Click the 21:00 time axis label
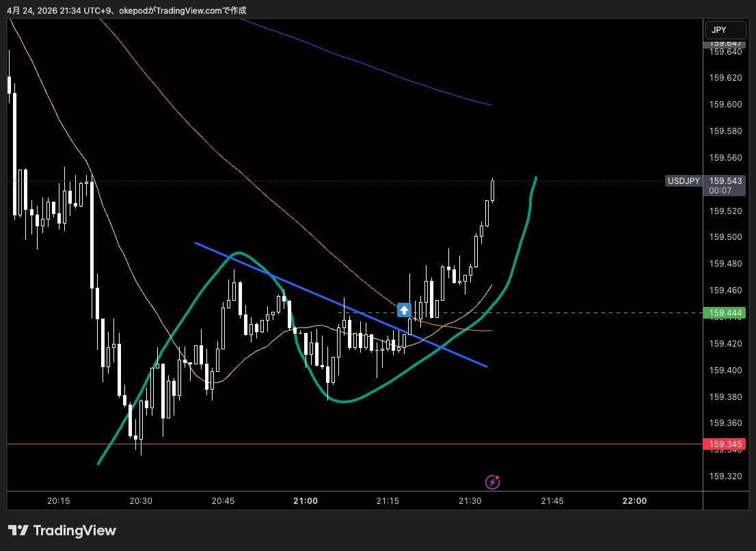 click(x=306, y=501)
